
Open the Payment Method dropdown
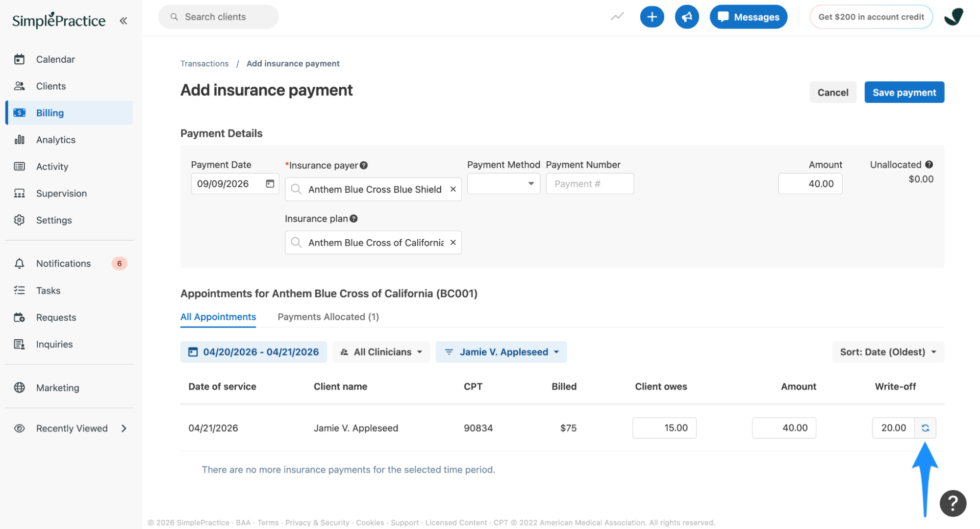pos(503,183)
